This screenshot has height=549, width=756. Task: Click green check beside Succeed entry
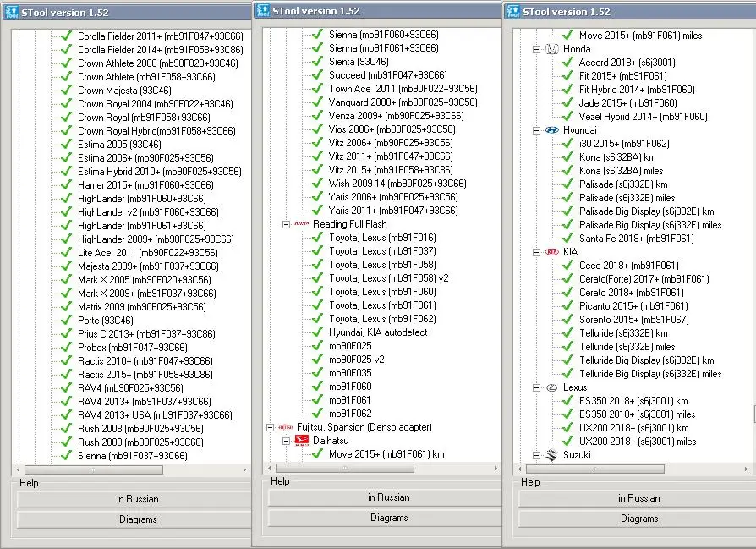pyautogui.click(x=317, y=74)
